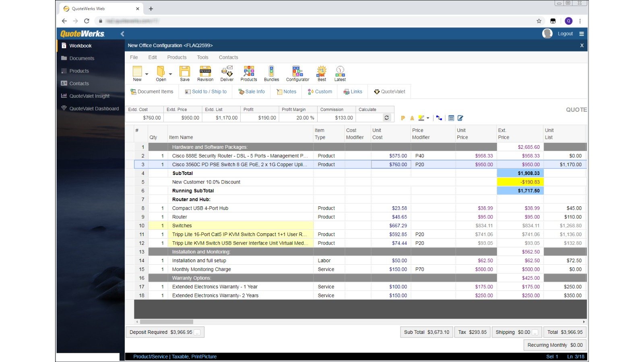The image size is (644, 362).
Task: Launch the Configurator
Action: tap(297, 73)
